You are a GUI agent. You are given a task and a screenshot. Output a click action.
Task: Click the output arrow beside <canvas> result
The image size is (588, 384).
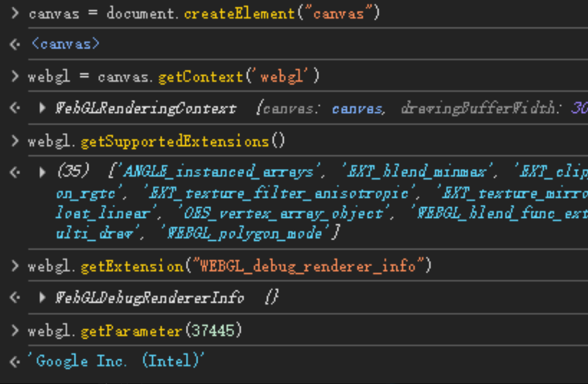[x=15, y=44]
